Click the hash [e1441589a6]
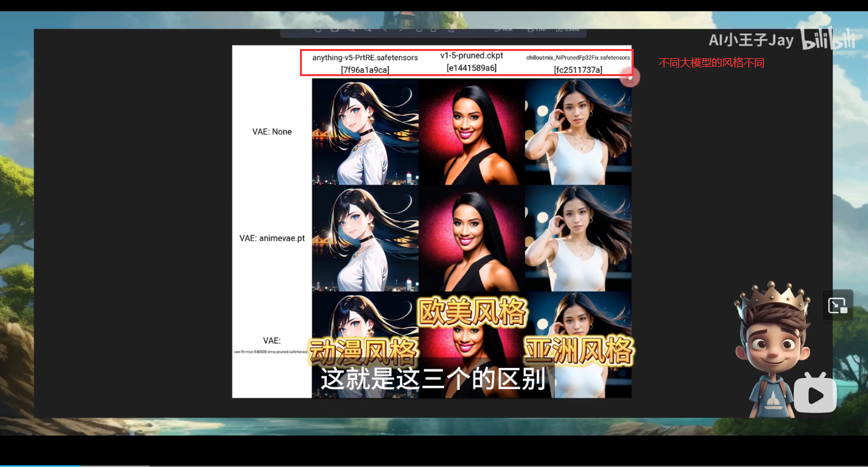This screenshot has width=868, height=468. (x=471, y=68)
